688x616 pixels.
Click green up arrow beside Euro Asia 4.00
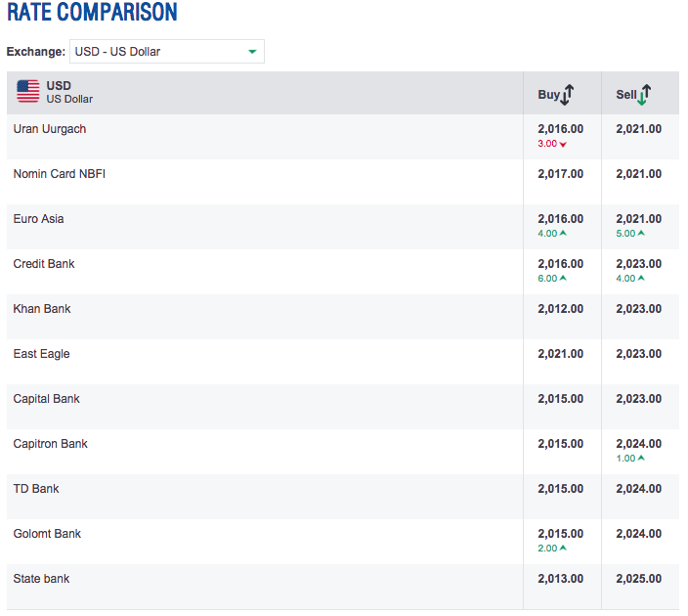pos(563,233)
